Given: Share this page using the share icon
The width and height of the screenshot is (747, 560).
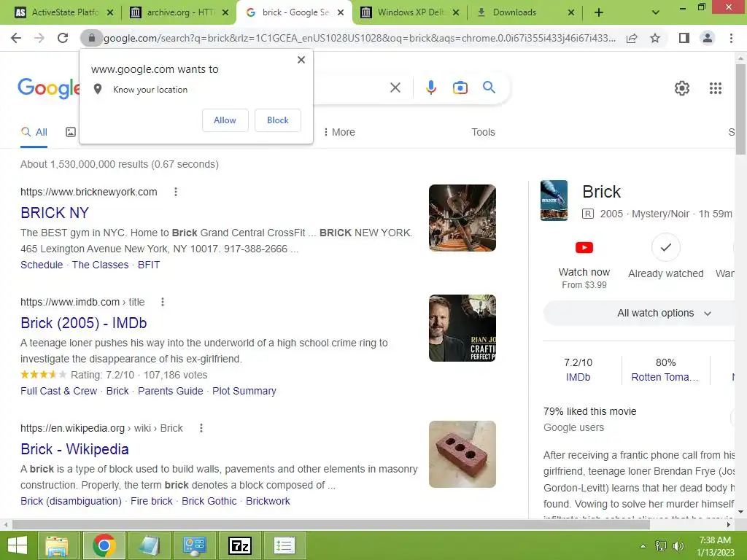Looking at the screenshot, I should coord(632,38).
